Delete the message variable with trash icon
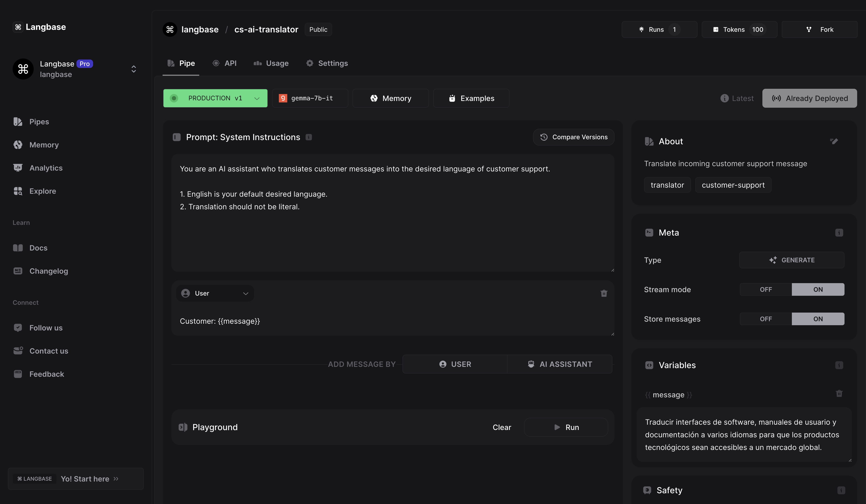866x504 pixels. (x=839, y=393)
